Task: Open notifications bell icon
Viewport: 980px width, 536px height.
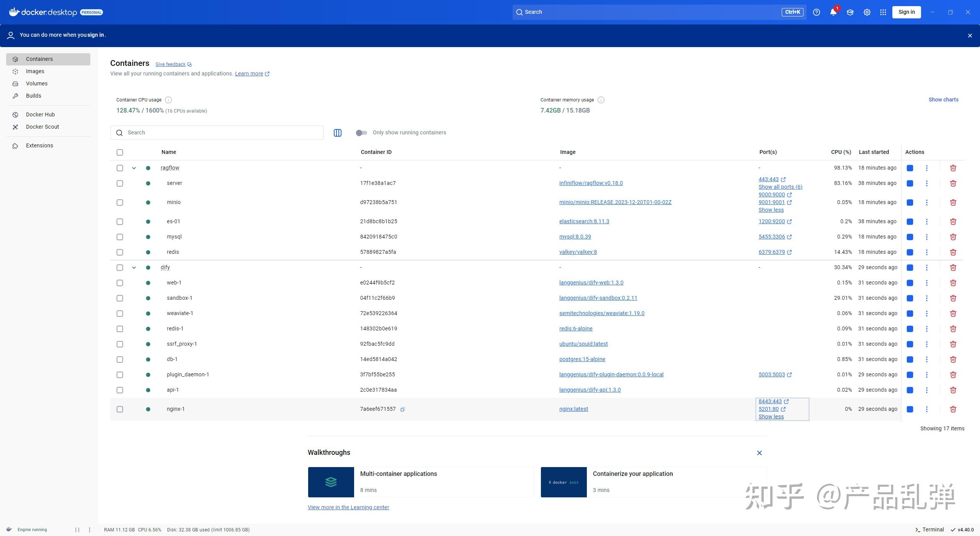Action: tap(833, 12)
